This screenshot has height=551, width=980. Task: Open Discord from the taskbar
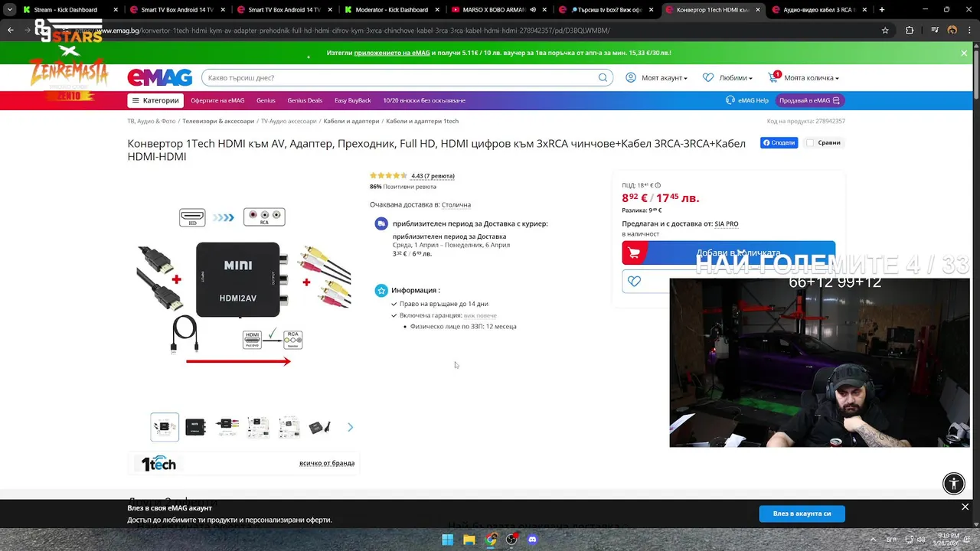pos(533,540)
